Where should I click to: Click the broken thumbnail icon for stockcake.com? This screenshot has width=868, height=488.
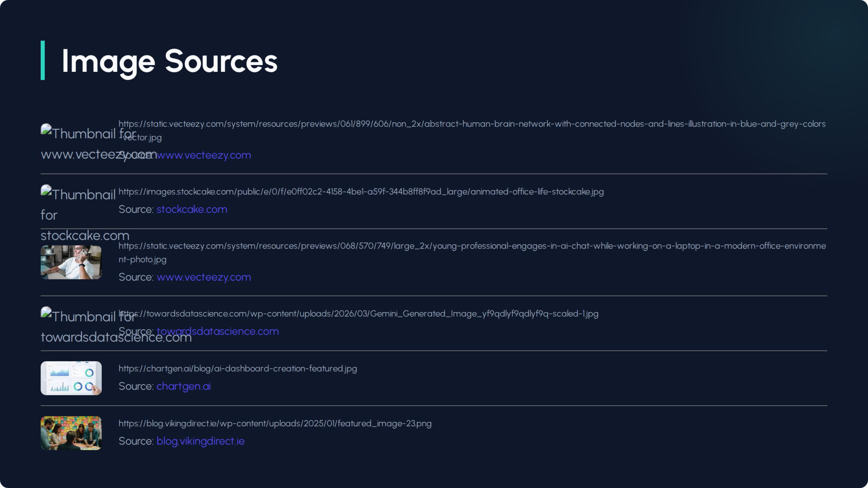click(x=46, y=190)
